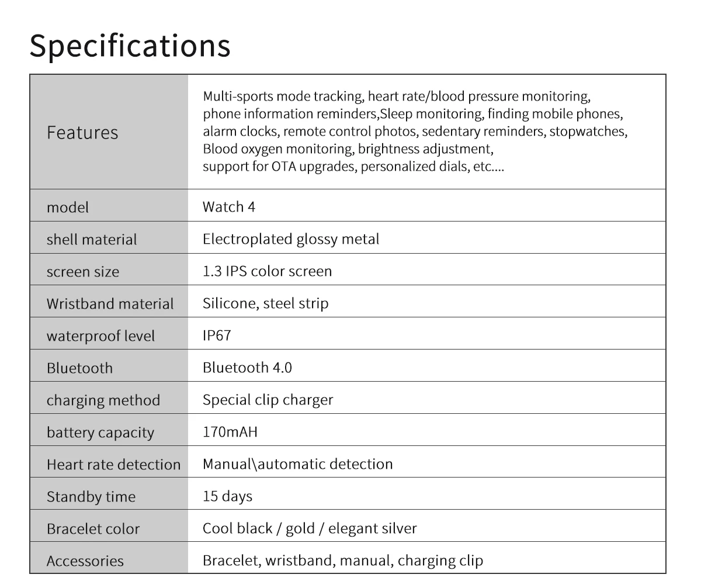
Task: Select the Bracelet color options text
Action: 310,528
